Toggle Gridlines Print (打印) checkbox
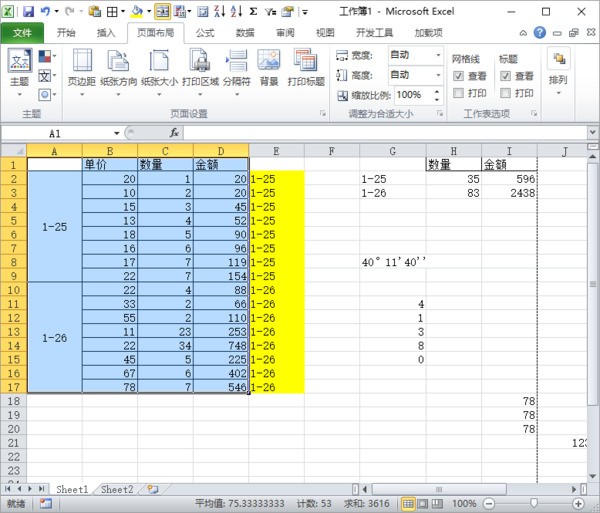 pyautogui.click(x=458, y=93)
